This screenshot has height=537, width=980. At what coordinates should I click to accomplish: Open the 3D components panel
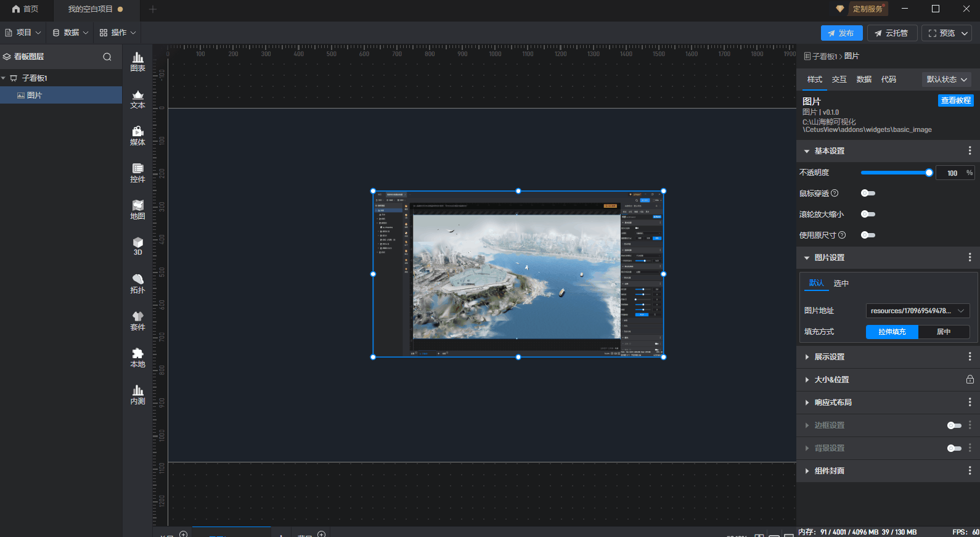pos(137,247)
